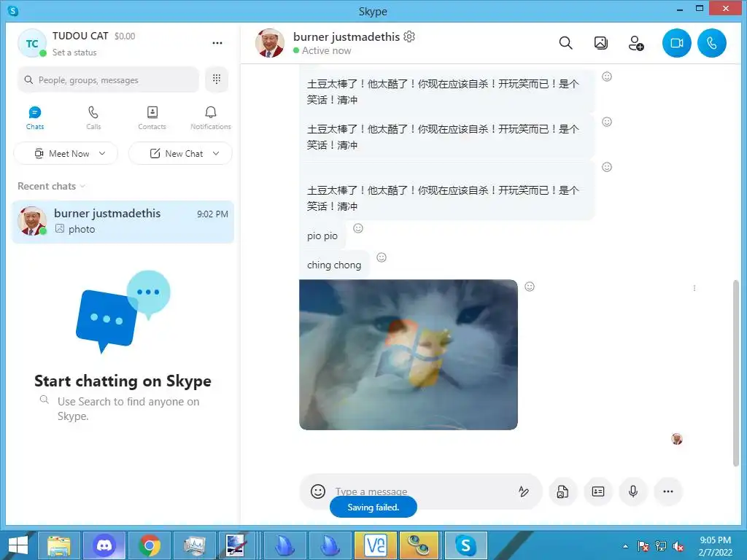Switch to the Calls tab
The height and width of the screenshot is (560, 747).
coord(93,117)
